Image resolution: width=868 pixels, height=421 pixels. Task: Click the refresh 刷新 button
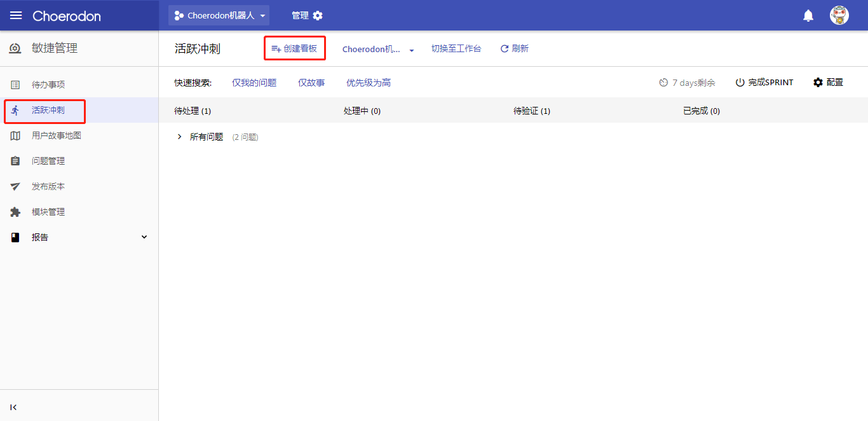click(514, 49)
